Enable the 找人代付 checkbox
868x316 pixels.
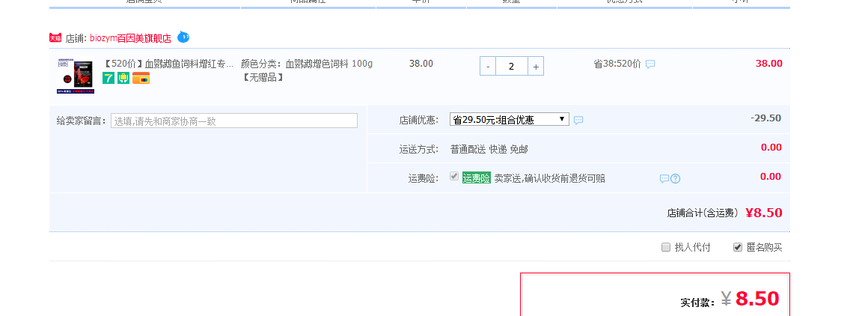[666, 247]
